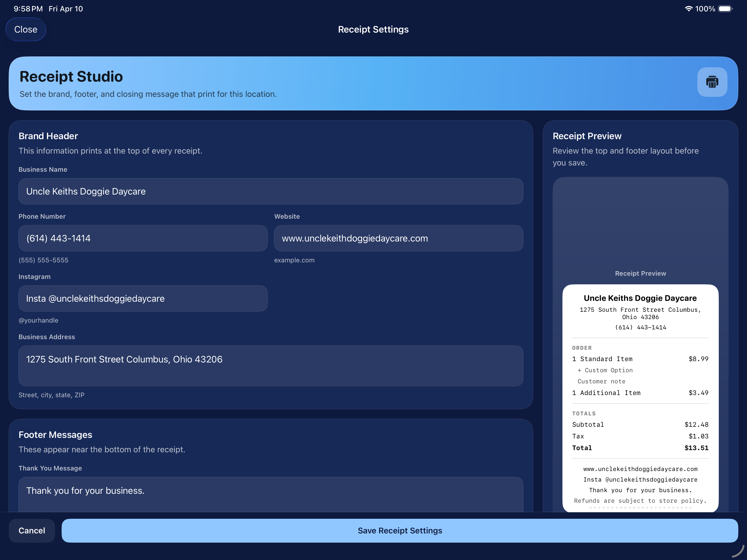This screenshot has height=560, width=747.
Task: Click www.unclekeithdoggiedaycare.com on the receipt preview
Action: (x=640, y=469)
